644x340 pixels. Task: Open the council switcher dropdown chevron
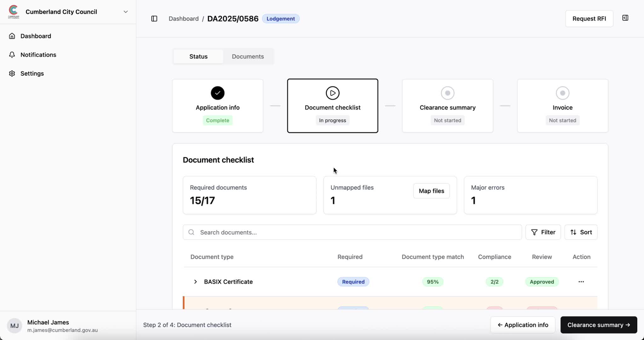tap(126, 12)
